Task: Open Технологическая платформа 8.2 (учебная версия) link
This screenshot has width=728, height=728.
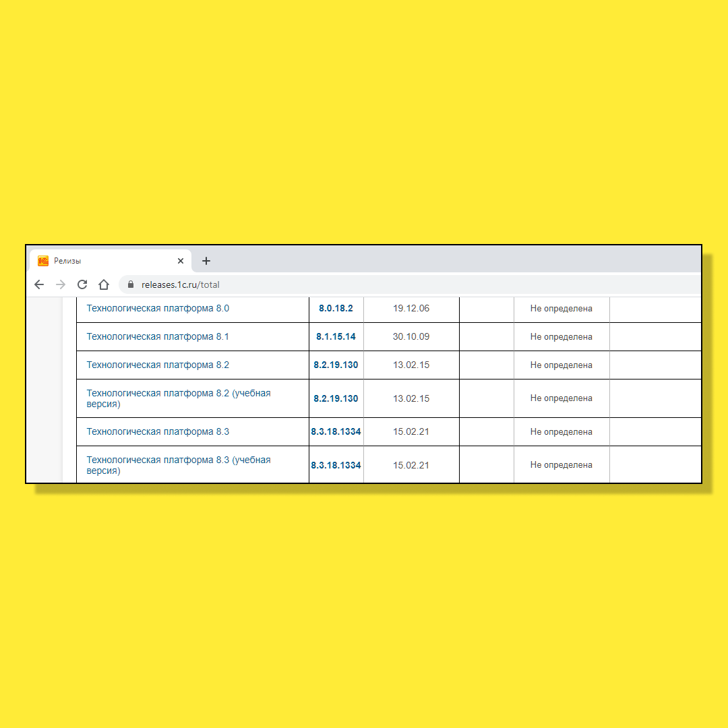Action: (x=178, y=398)
